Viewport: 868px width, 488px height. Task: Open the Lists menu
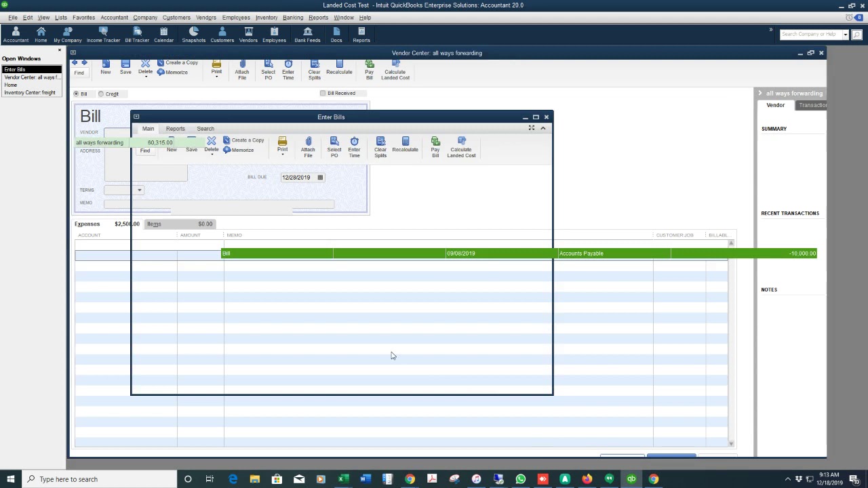(x=61, y=17)
